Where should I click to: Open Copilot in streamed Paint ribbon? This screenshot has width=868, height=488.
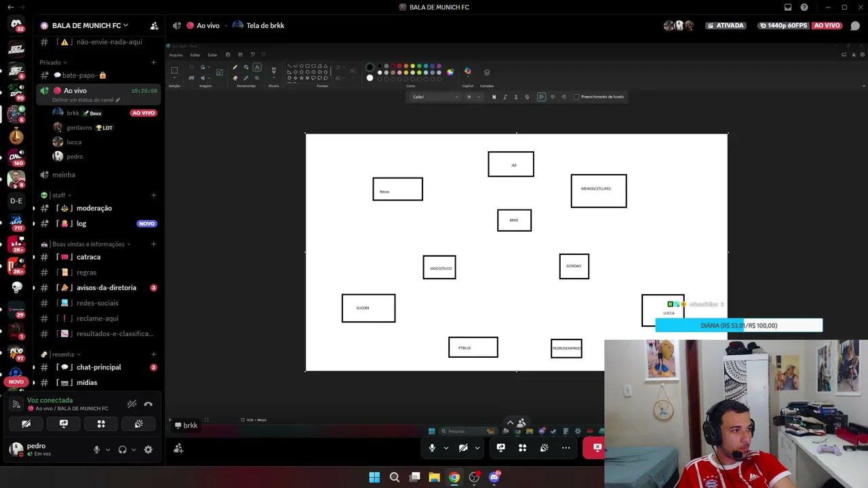pos(467,72)
